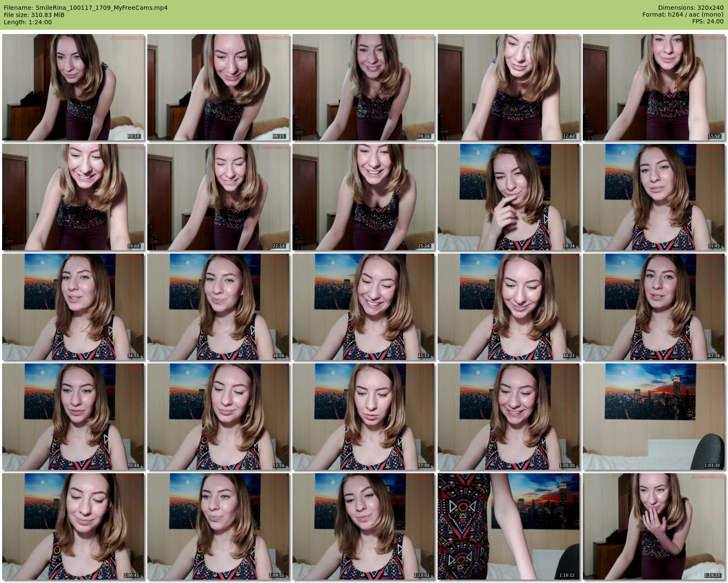Select the empty-room frame at 1:03:30

(654, 417)
